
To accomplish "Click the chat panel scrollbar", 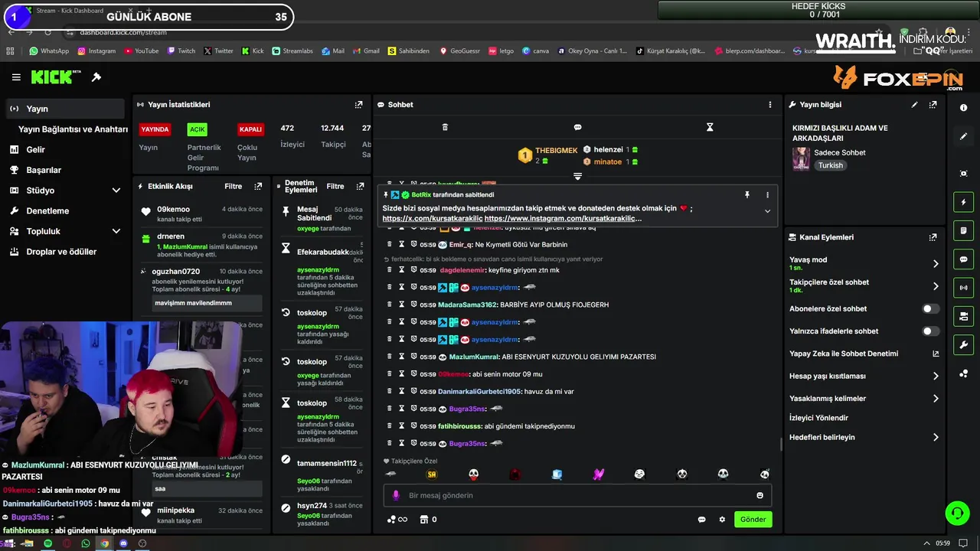I will [x=780, y=445].
